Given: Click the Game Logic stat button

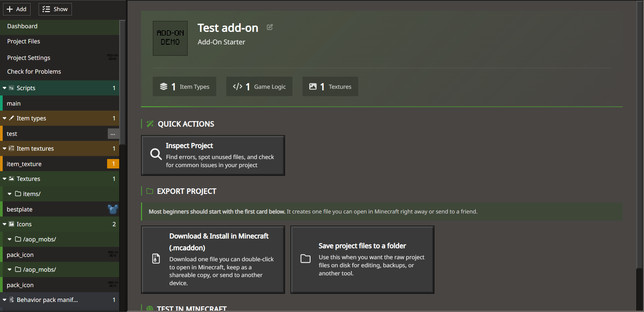Looking at the screenshot, I should (259, 86).
